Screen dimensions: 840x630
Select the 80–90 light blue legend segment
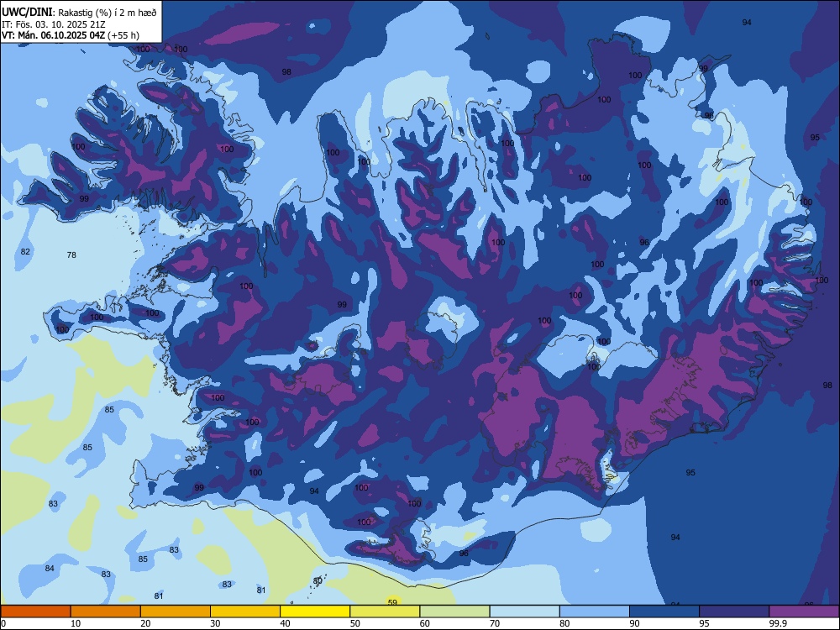click(594, 612)
